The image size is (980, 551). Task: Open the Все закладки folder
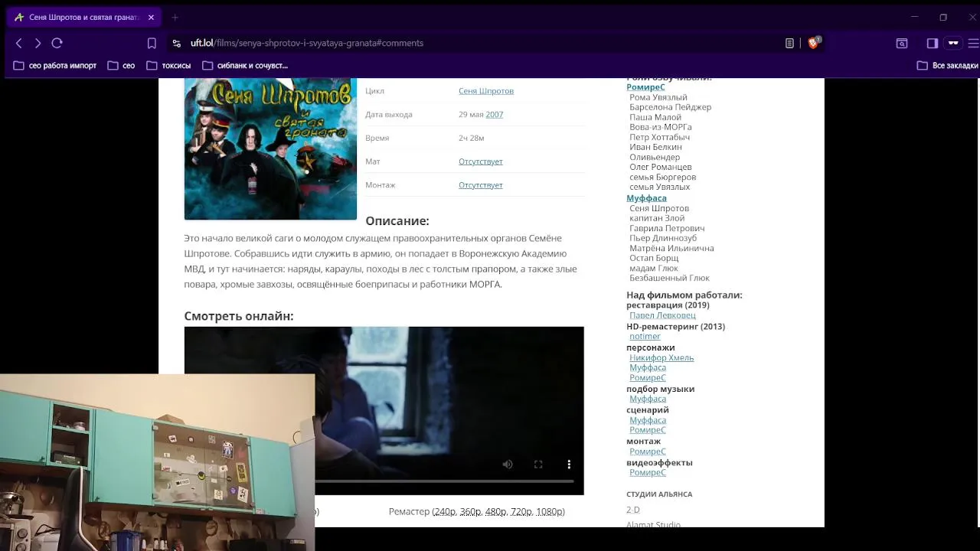click(948, 66)
